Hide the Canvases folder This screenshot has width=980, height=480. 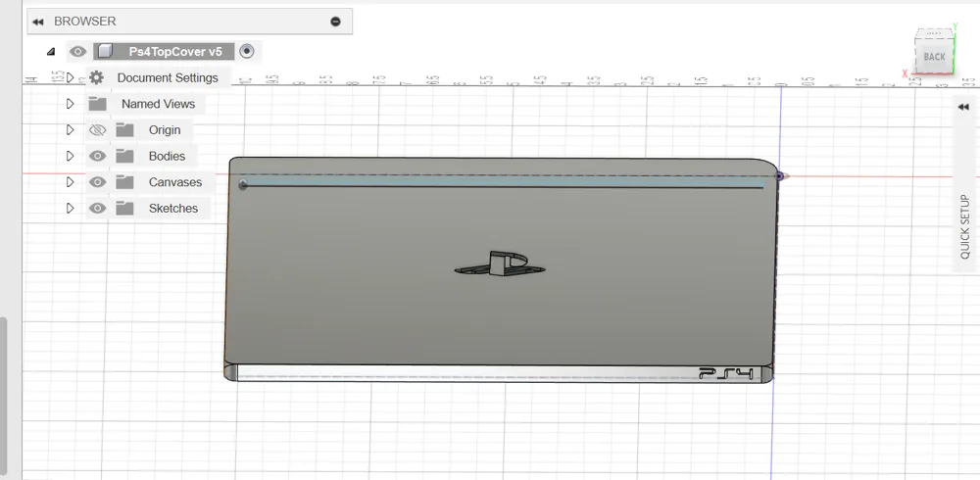coord(97,182)
